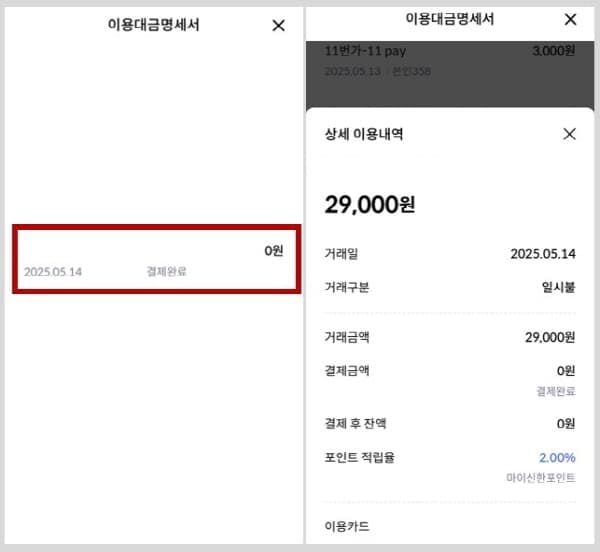600x552 pixels.
Task: Close the 상세 이용내역 sheet
Action: (569, 134)
